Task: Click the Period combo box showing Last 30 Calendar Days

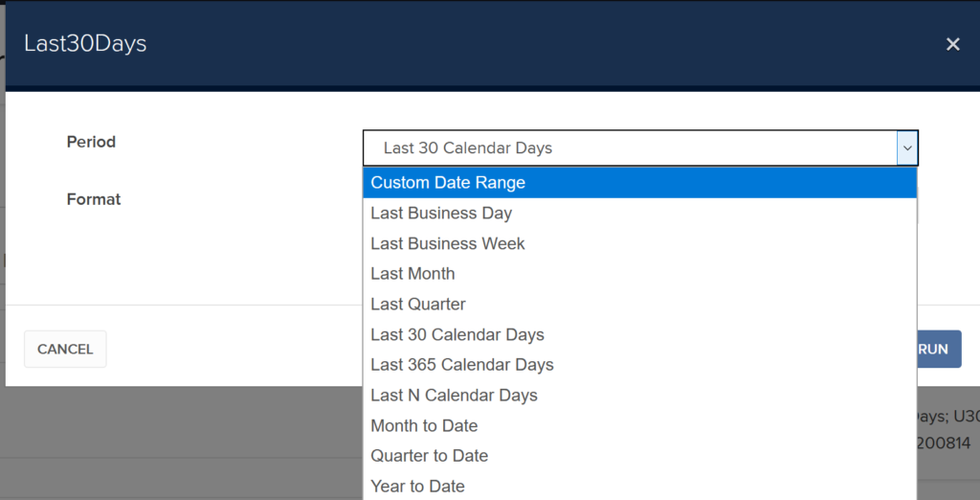Action: [x=640, y=148]
